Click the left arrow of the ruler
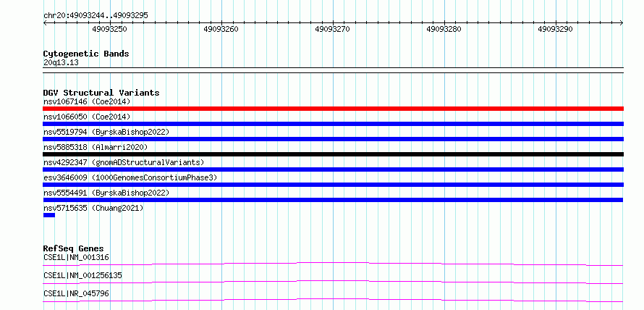Screen dimensions: 644x310 tap(45, 23)
